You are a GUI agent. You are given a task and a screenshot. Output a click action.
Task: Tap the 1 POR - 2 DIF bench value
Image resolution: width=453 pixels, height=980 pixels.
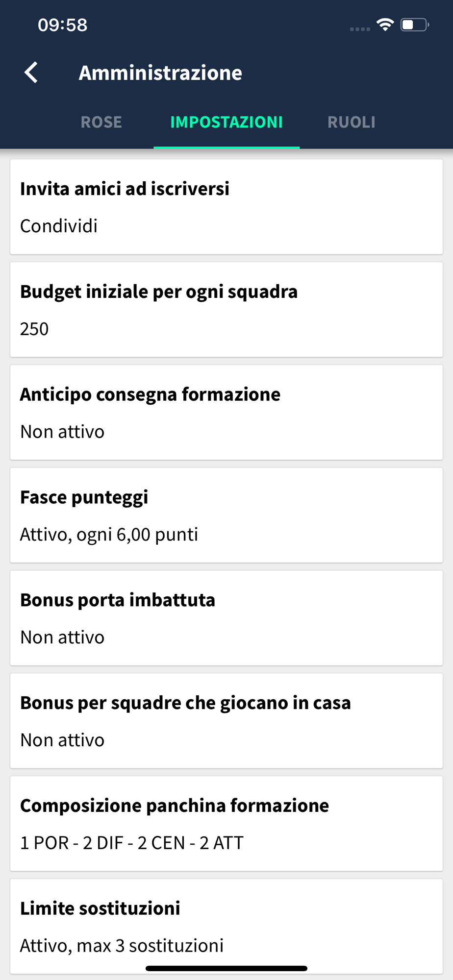point(131,843)
